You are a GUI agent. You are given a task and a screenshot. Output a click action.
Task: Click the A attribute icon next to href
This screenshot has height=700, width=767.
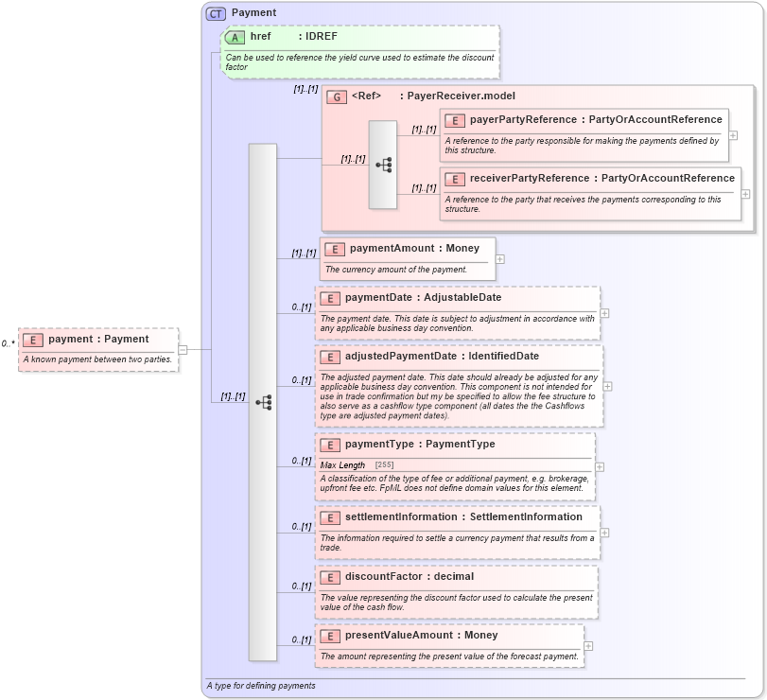click(x=235, y=37)
